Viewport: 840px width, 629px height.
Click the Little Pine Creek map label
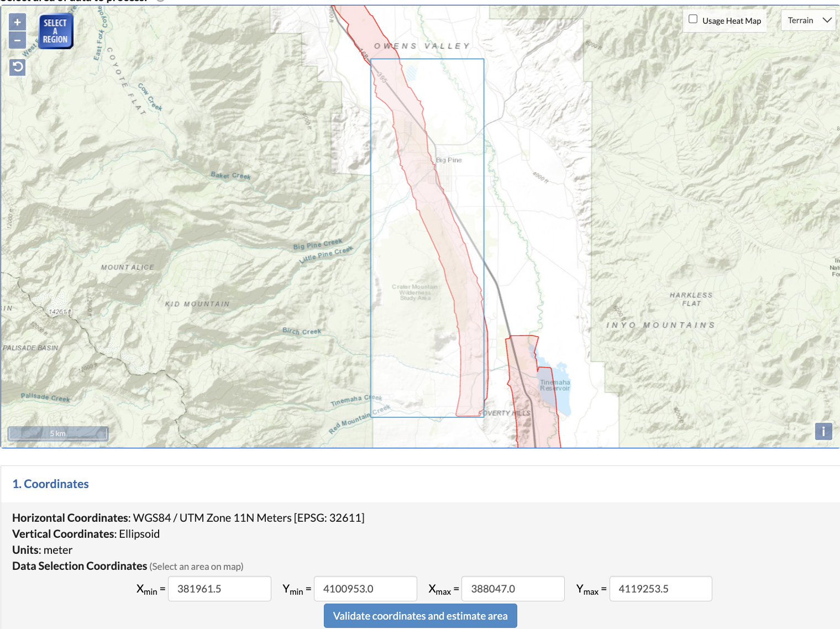click(x=326, y=255)
